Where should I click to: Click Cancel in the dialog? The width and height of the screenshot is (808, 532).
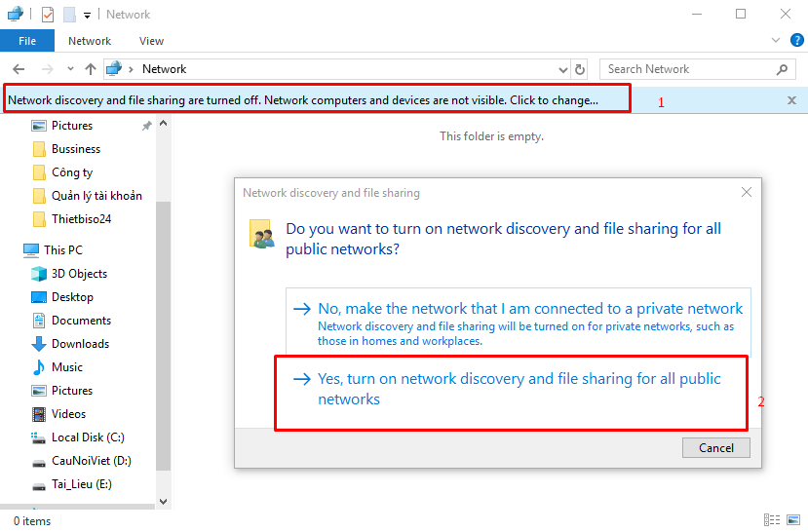716,447
